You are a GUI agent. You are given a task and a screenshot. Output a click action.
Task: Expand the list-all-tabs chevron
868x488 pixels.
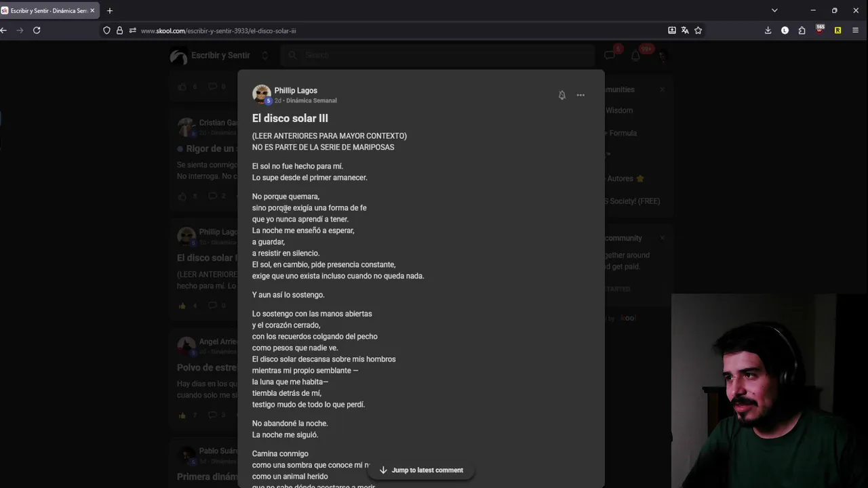coord(774,11)
